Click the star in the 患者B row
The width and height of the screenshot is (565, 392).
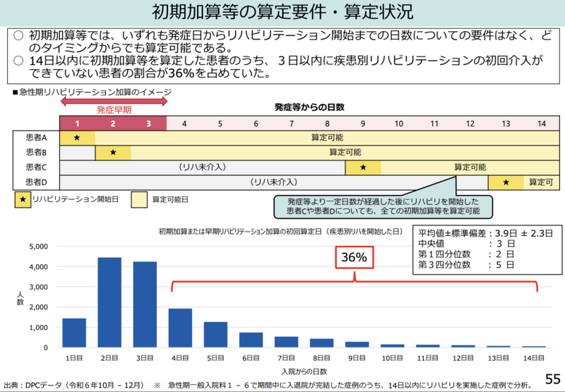(x=113, y=153)
